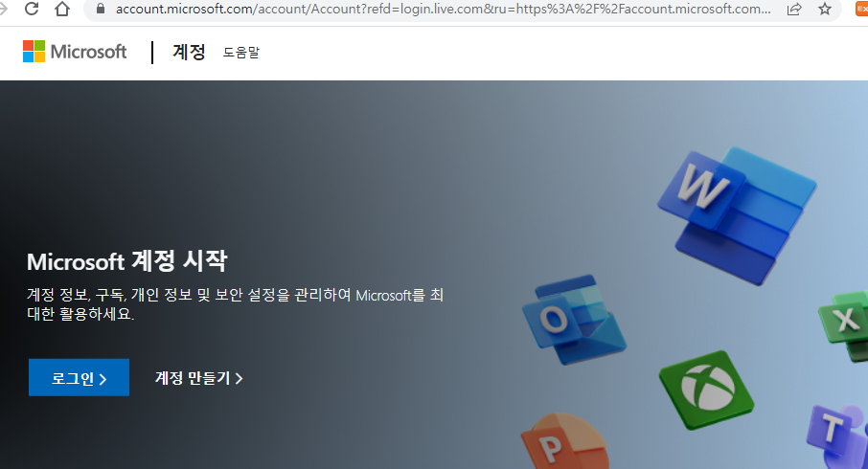Click the 로그인 sign-in button

tap(80, 378)
